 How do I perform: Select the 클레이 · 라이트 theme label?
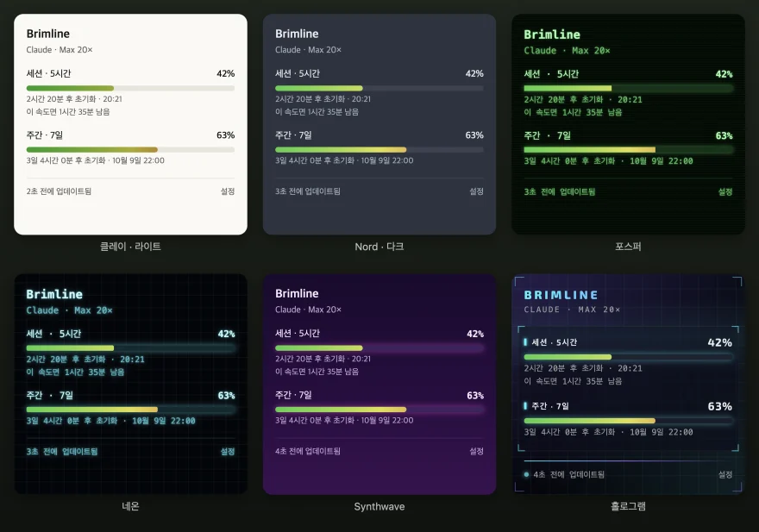pos(130,247)
